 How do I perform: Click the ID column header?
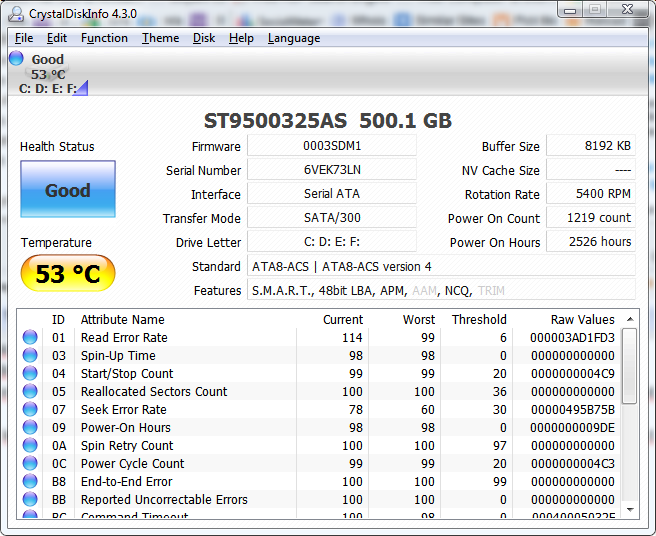pyautogui.click(x=58, y=319)
